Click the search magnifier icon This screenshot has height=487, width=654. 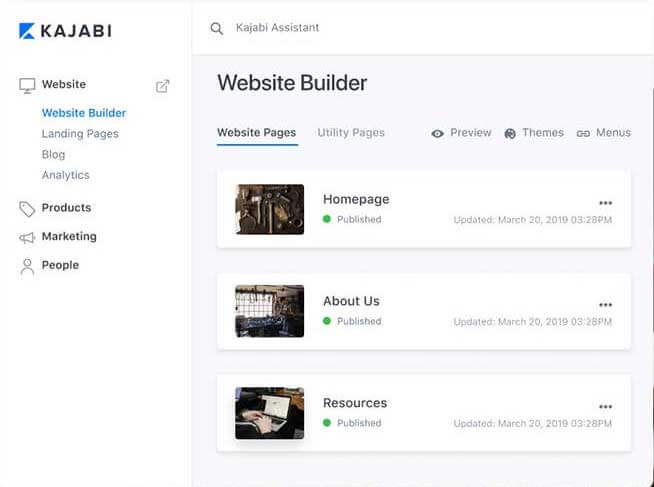[216, 28]
